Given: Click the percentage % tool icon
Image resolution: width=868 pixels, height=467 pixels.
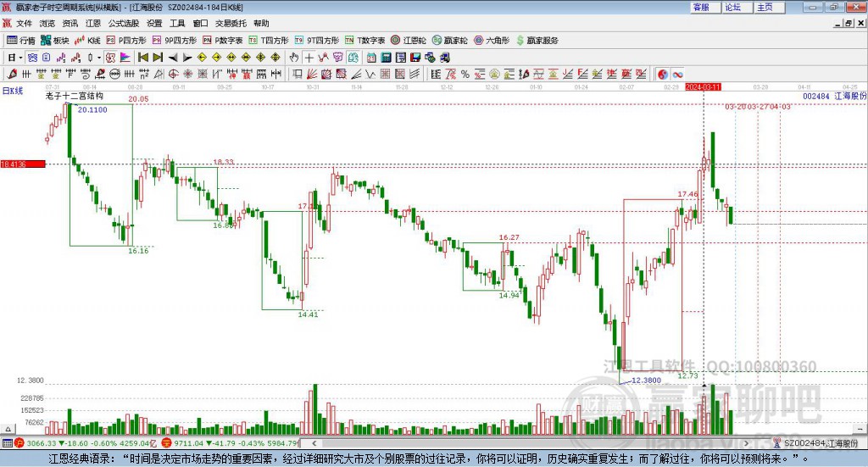Looking at the screenshot, I should coord(465,74).
